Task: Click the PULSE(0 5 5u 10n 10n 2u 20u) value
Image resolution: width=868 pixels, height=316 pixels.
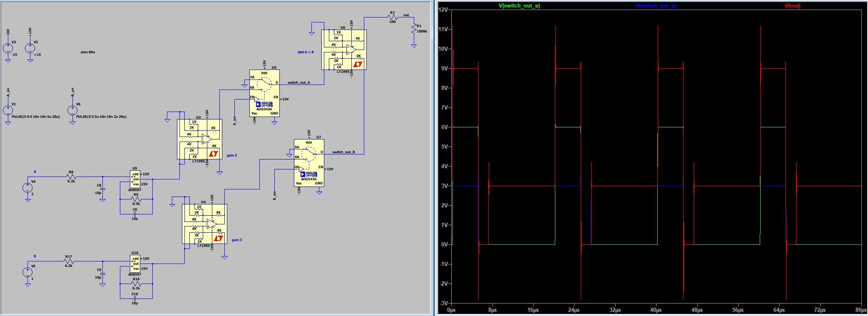Action: click(x=101, y=117)
